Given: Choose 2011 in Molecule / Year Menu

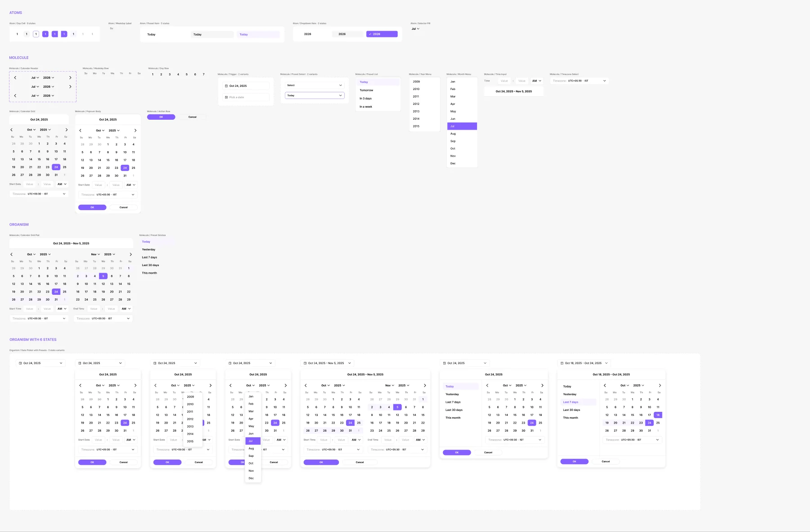Looking at the screenshot, I should coord(424,96).
